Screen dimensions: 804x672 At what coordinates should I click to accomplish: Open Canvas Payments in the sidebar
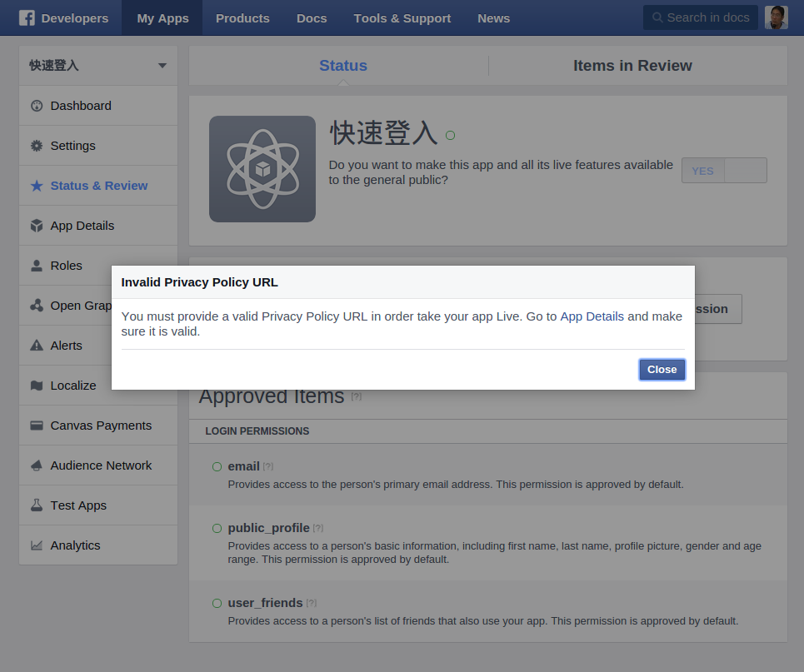101,426
